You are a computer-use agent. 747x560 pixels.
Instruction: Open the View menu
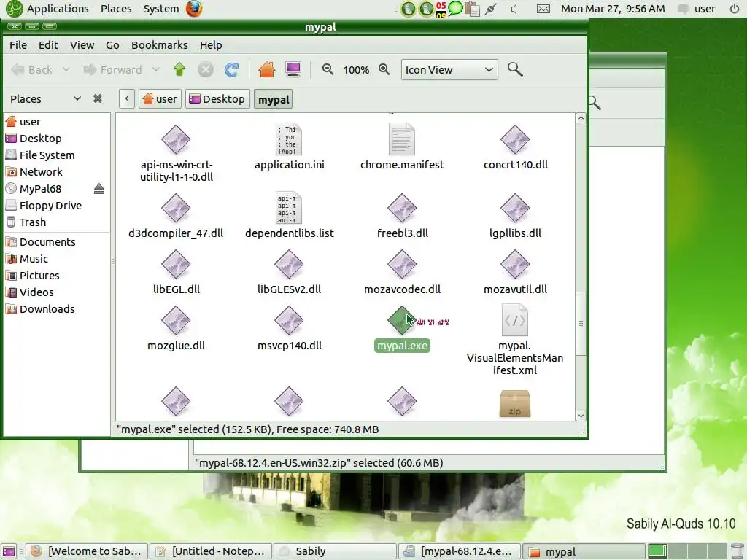point(82,44)
